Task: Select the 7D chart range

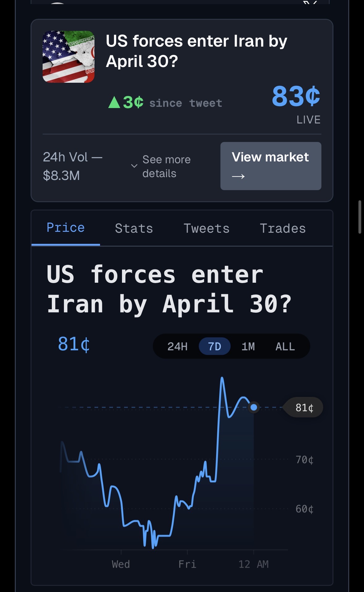Action: pyautogui.click(x=214, y=346)
